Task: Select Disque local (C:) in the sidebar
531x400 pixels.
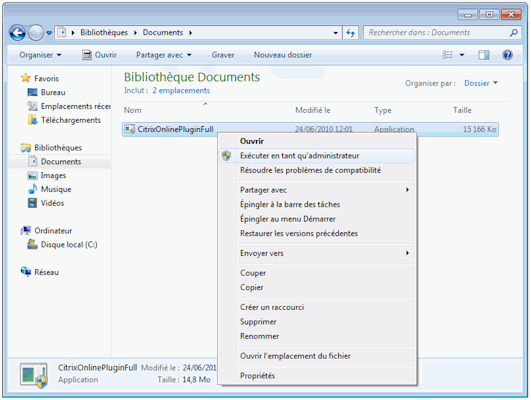Action: tap(62, 245)
